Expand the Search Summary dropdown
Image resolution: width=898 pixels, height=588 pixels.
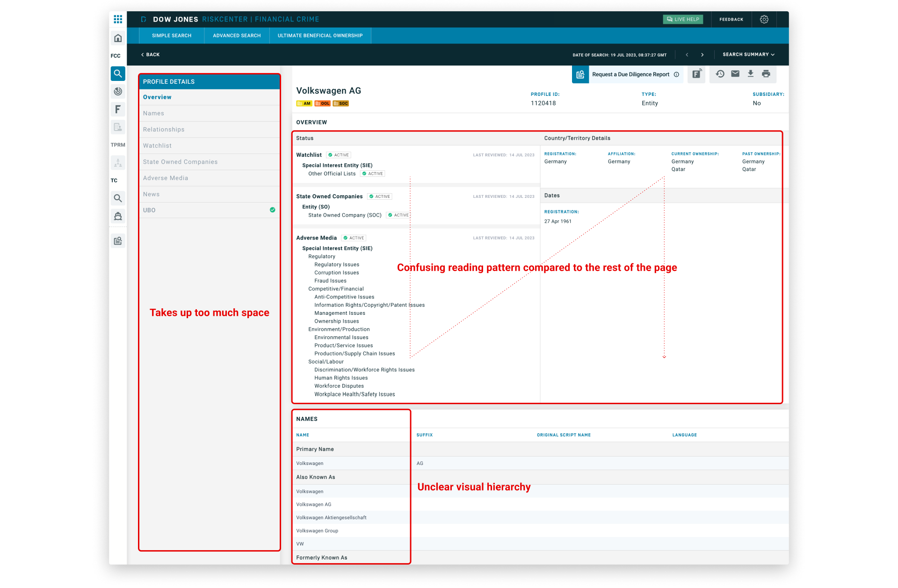tap(749, 55)
